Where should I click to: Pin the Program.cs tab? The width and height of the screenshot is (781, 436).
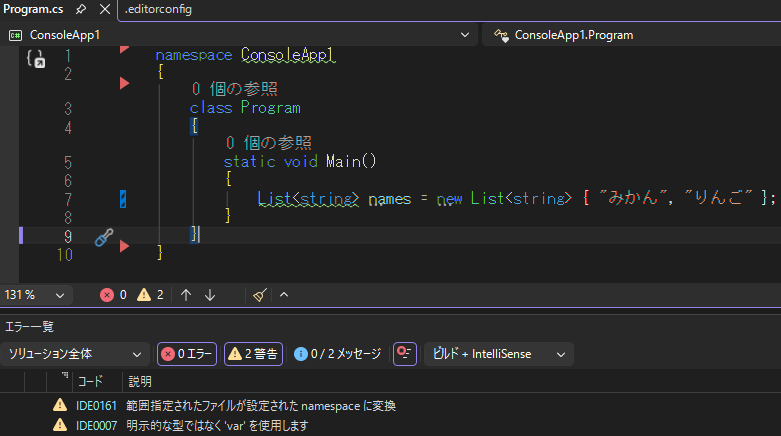(x=81, y=9)
